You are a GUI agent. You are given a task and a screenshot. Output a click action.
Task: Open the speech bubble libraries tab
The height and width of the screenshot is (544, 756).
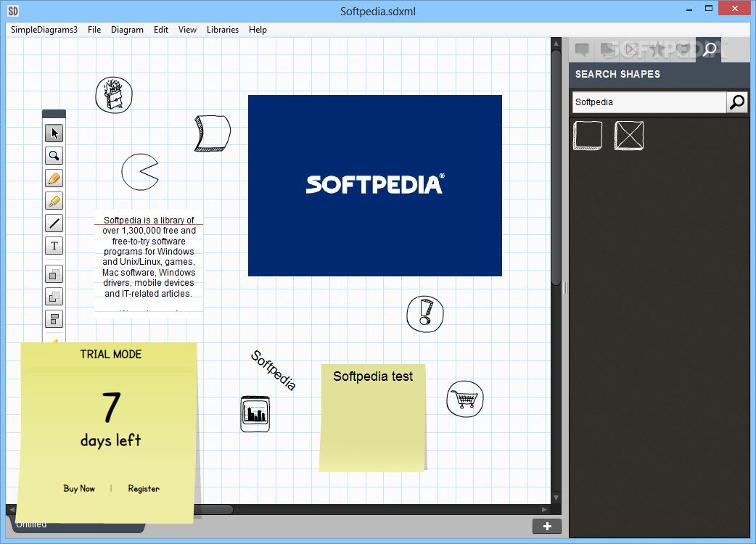[x=583, y=49]
